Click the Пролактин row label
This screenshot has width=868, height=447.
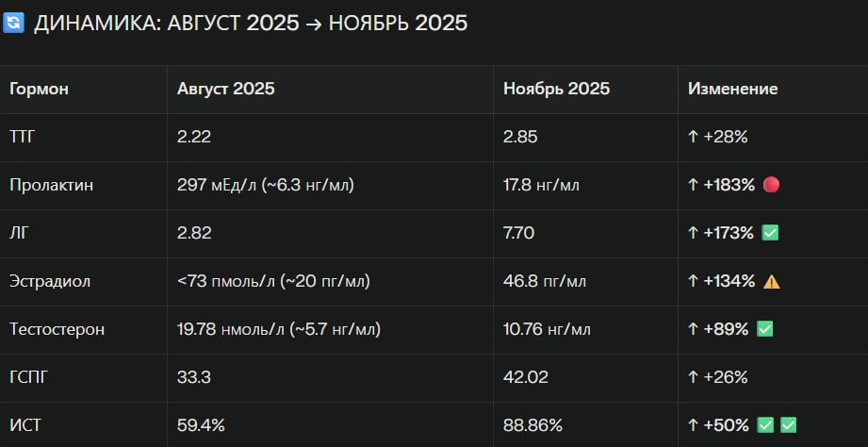tap(51, 185)
